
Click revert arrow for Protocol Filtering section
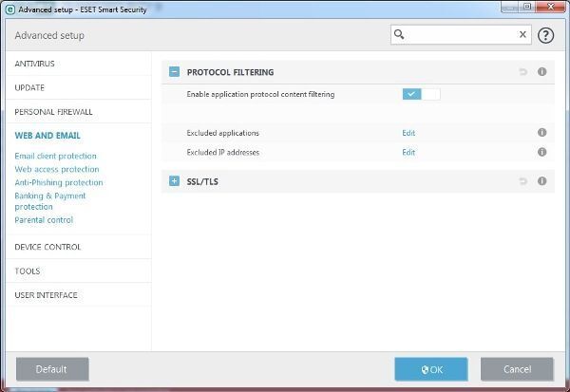click(522, 72)
